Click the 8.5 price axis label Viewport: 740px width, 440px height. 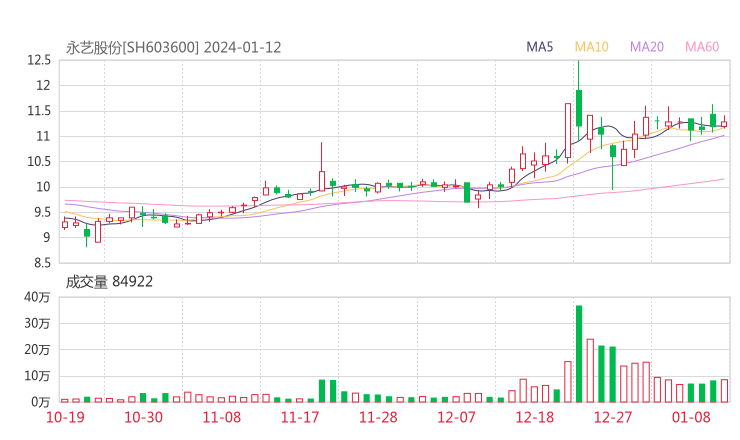tap(42, 263)
